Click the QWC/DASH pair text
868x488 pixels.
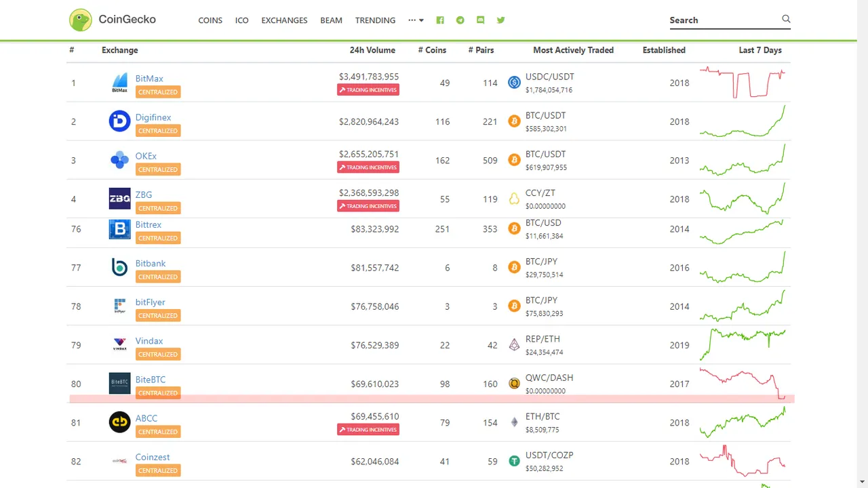pos(549,378)
